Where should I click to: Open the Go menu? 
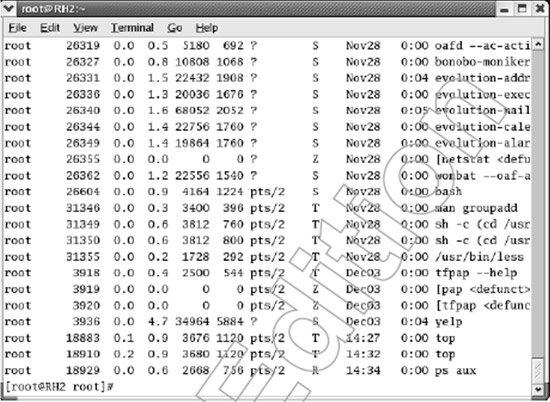(174, 28)
